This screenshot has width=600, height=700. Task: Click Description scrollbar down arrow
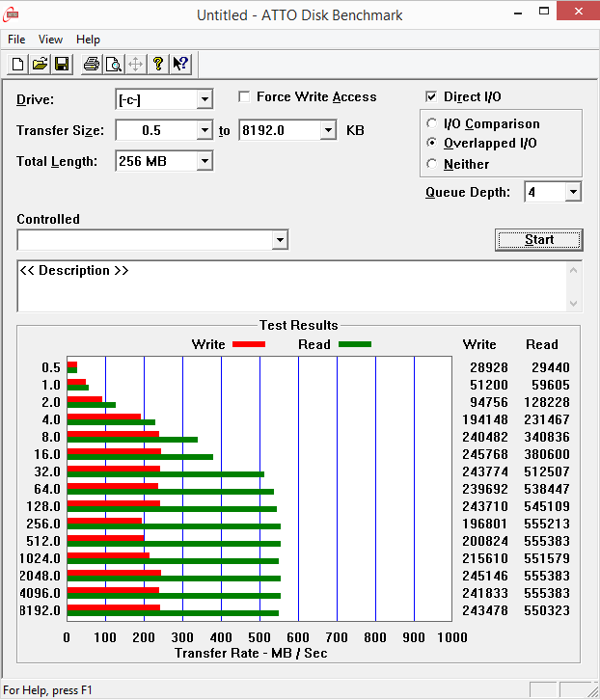tap(574, 304)
